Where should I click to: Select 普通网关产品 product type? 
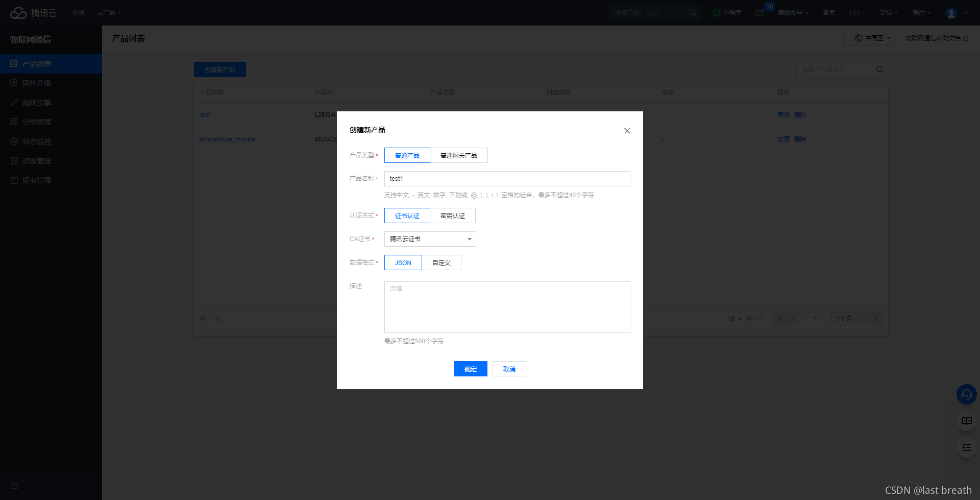tap(459, 155)
